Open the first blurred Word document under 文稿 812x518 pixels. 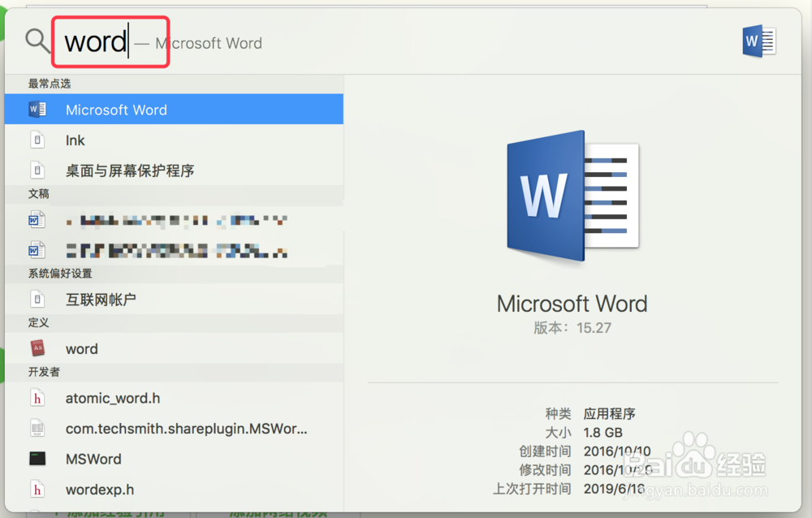tap(174, 221)
